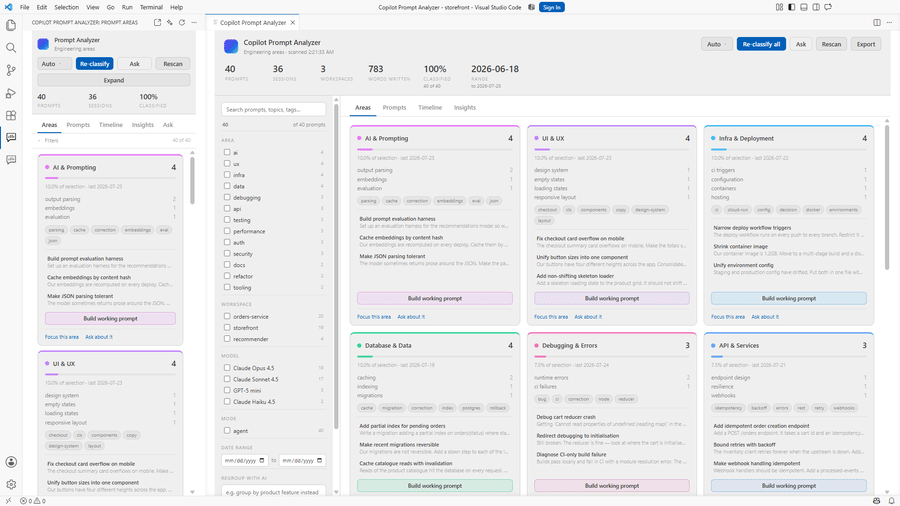Open the Search view in the activity bar
Screen dimensions: 900x506
pos(11,48)
